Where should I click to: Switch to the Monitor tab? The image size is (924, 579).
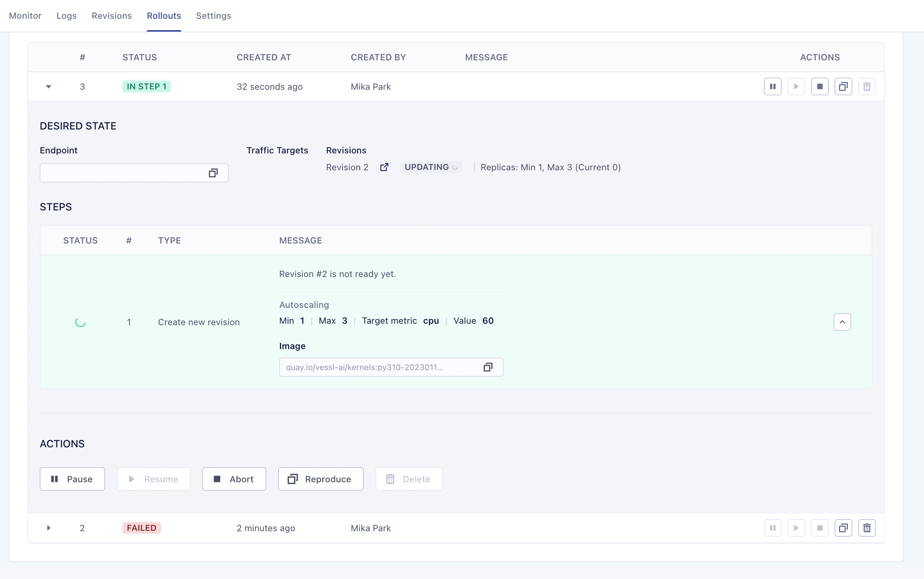click(25, 16)
